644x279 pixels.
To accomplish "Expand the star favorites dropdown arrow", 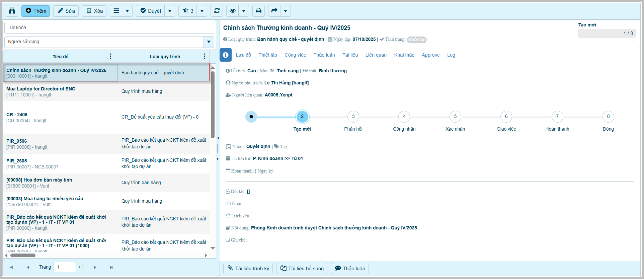I will coord(202,11).
